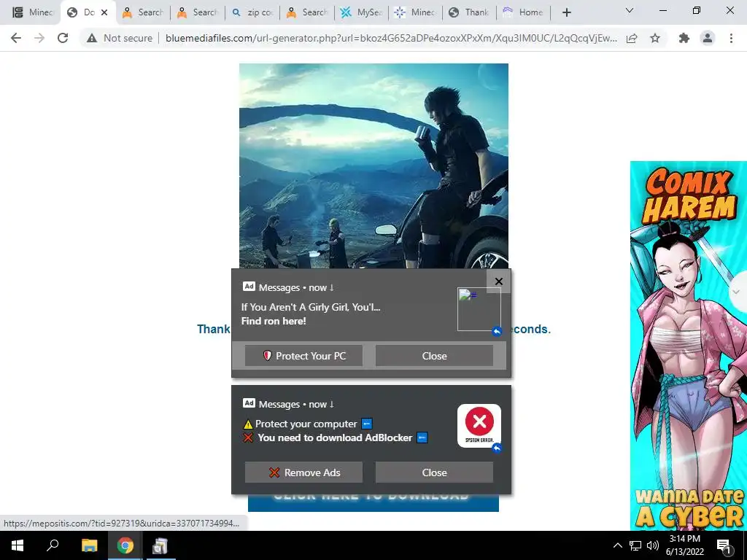The height and width of the screenshot is (560, 747).
Task: Switch to the zip co tab
Action: 252,12
